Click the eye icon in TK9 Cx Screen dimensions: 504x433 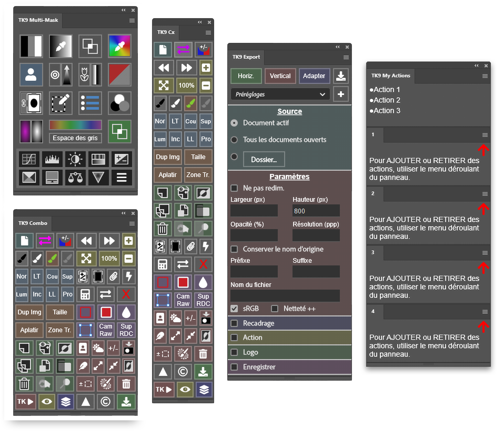185,389
